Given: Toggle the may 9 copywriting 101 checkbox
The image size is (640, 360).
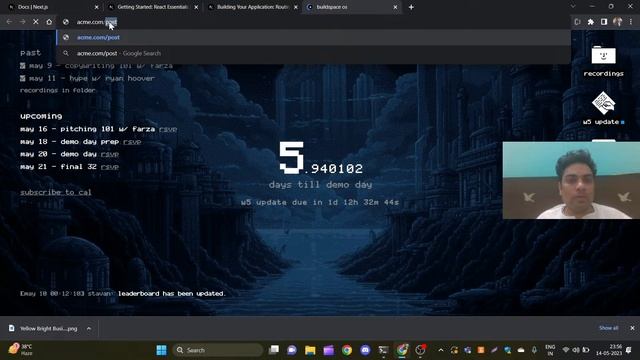Looking at the screenshot, I should coord(23,65).
